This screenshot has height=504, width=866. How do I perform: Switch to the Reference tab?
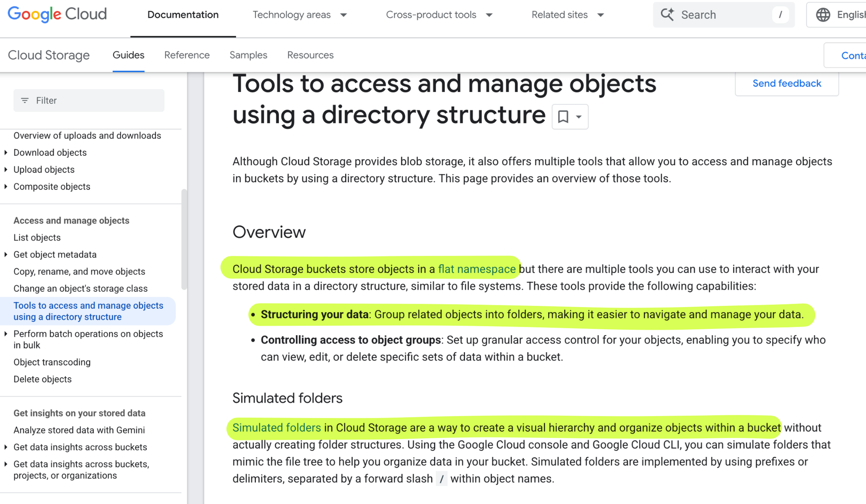[x=187, y=55]
